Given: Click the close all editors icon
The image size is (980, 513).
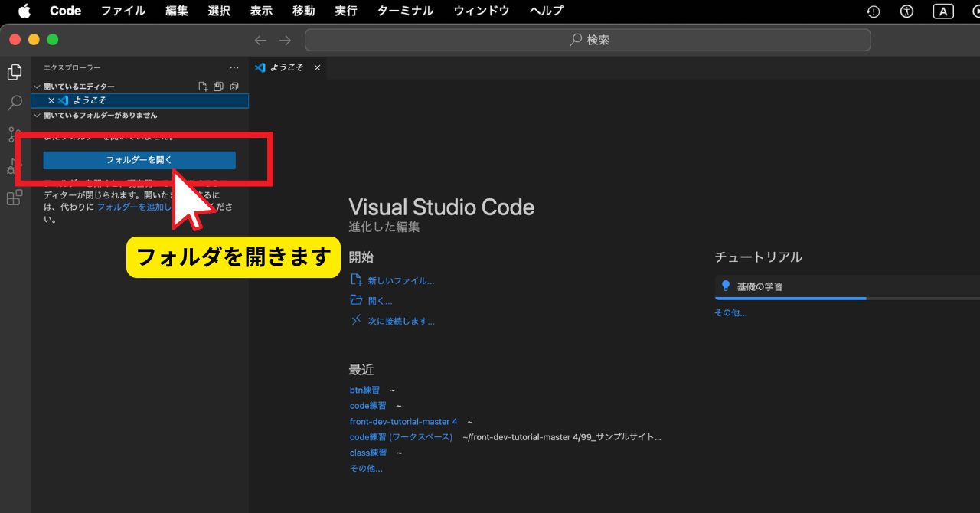Looking at the screenshot, I should [x=234, y=87].
